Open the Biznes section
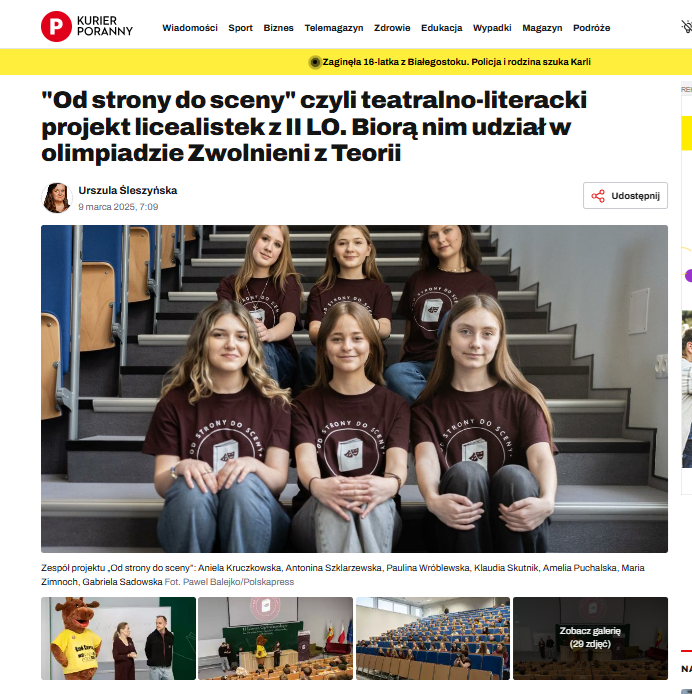The height and width of the screenshot is (694, 692). (278, 28)
